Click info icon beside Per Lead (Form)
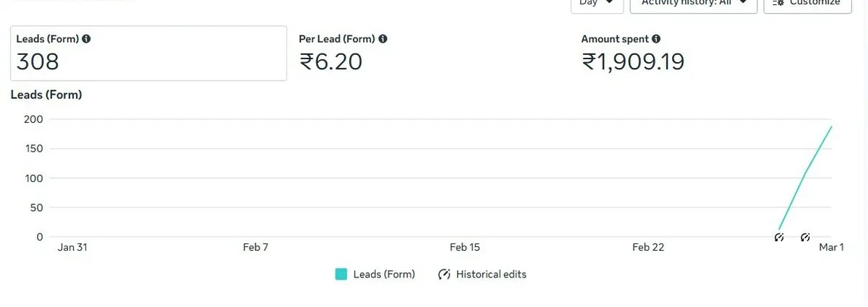This screenshot has width=868, height=307. coord(383,39)
